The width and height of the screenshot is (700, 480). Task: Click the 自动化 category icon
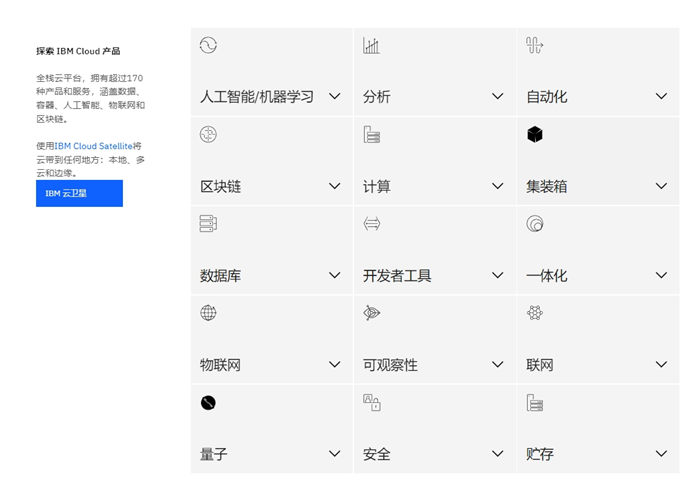534,45
